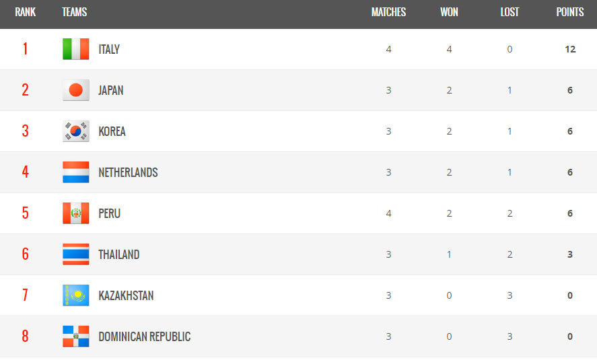This screenshot has height=364, width=597.
Task: Sort by the RANK column header
Action: coord(25,12)
